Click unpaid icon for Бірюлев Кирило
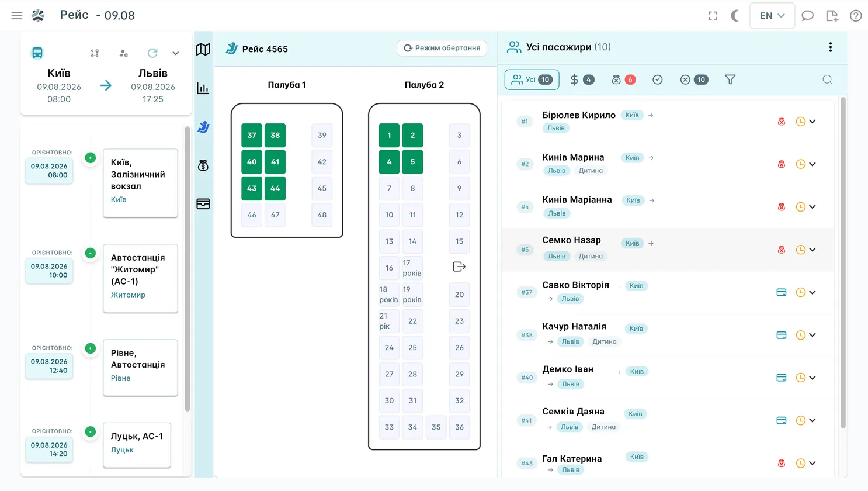The height and width of the screenshot is (491, 868). point(782,122)
